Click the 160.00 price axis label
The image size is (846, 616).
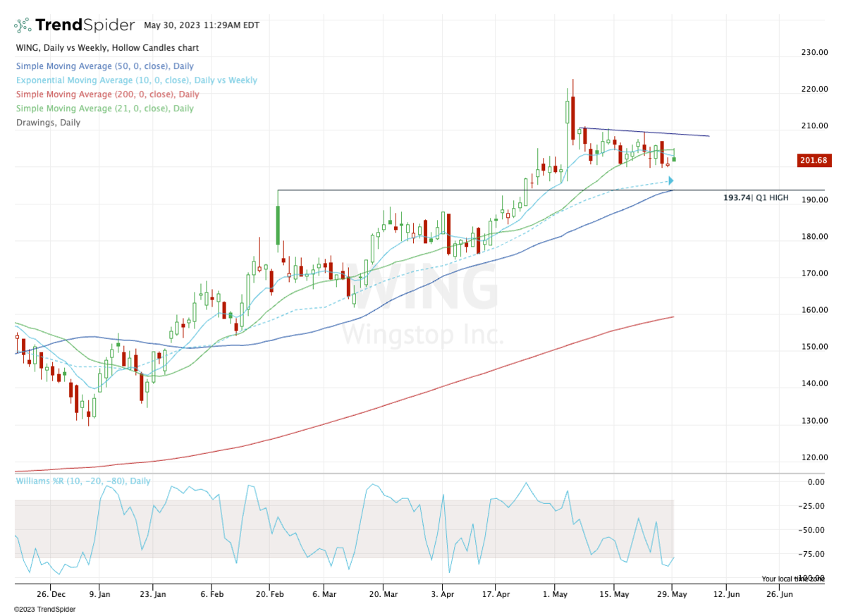[814, 310]
